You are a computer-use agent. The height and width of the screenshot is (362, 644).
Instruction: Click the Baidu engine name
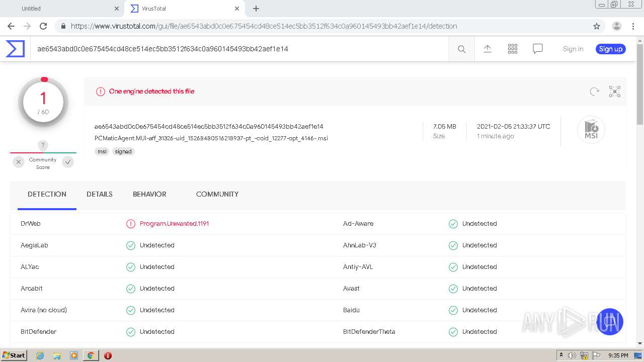click(x=351, y=310)
